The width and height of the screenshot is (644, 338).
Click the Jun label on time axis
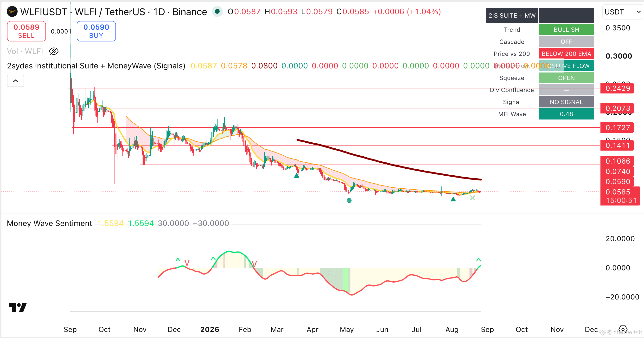point(382,329)
